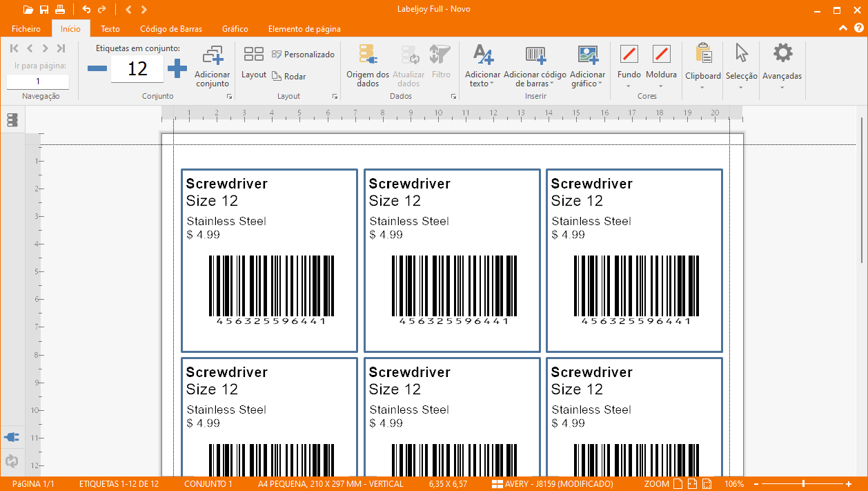Go back with the title bar left arrow
Image resolution: width=868 pixels, height=491 pixels.
point(128,10)
